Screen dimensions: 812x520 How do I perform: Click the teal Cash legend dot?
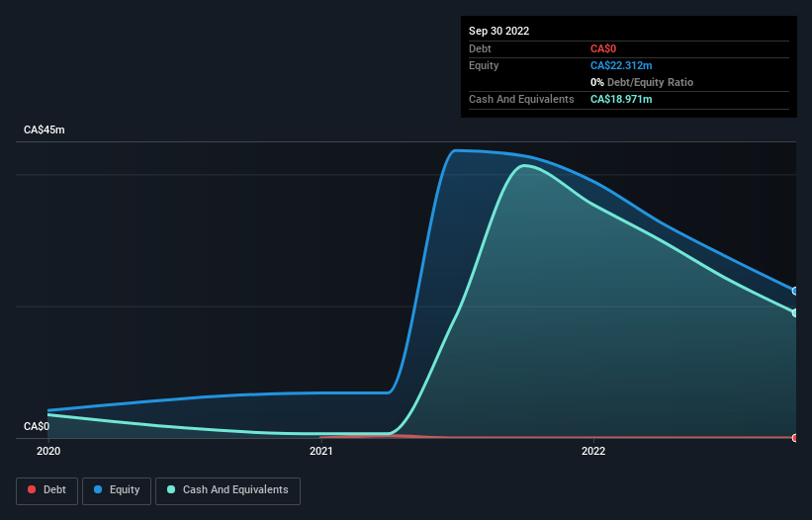pyautogui.click(x=171, y=489)
